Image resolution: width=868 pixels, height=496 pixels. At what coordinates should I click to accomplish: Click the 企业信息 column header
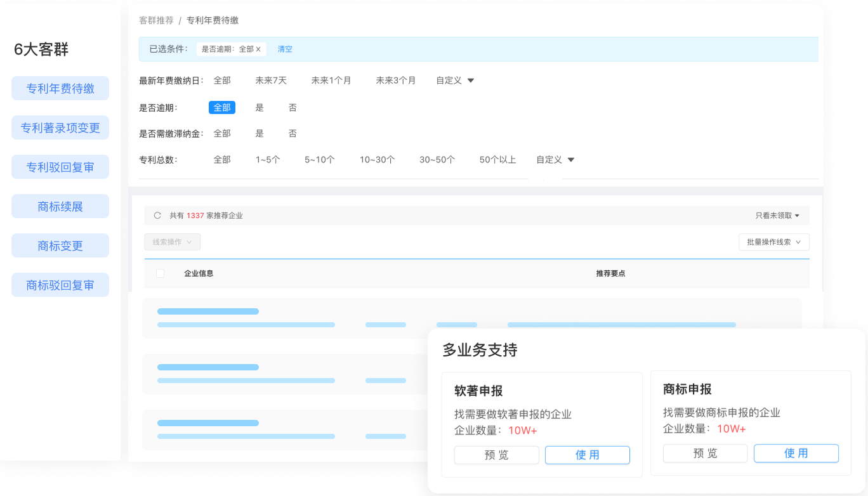pos(199,273)
